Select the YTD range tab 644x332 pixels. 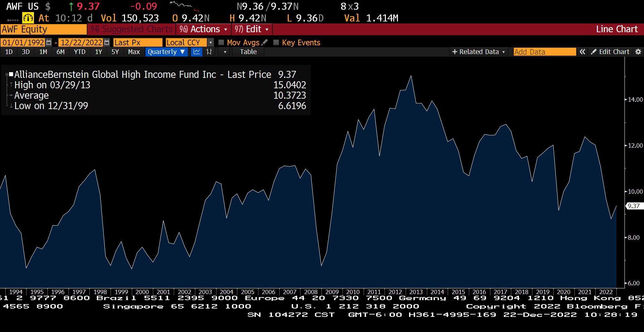pyautogui.click(x=80, y=52)
